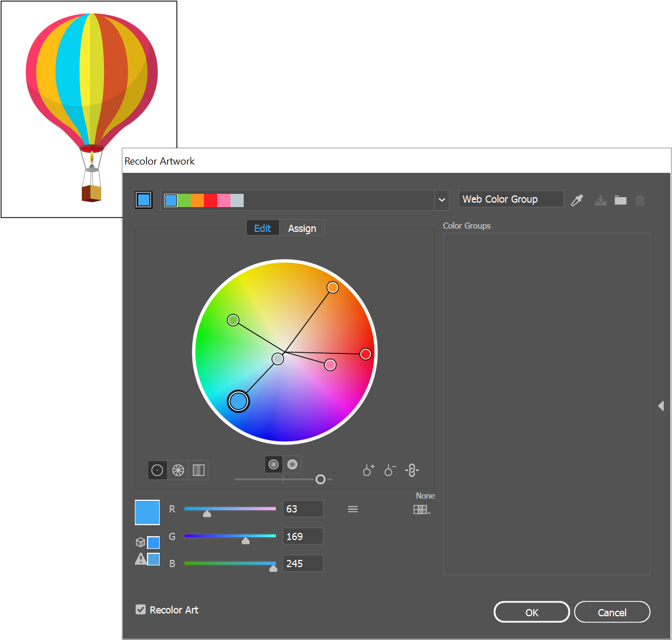Switch to the segmented color wheel view
The image size is (672, 640).
click(177, 470)
